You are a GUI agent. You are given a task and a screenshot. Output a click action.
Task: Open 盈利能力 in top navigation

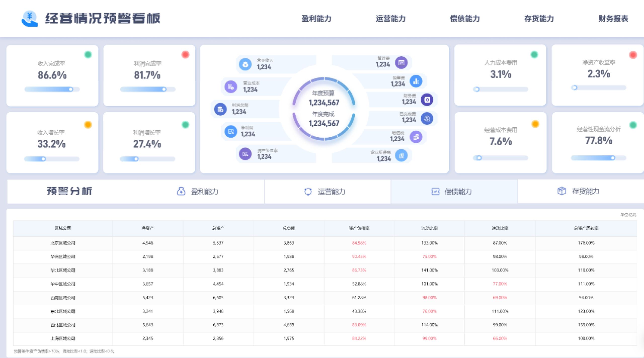[x=316, y=19]
